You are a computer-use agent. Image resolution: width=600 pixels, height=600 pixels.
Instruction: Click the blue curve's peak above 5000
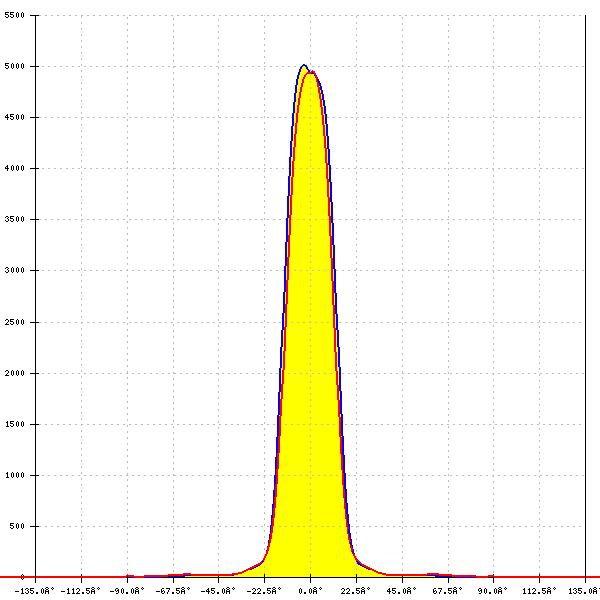tap(304, 65)
